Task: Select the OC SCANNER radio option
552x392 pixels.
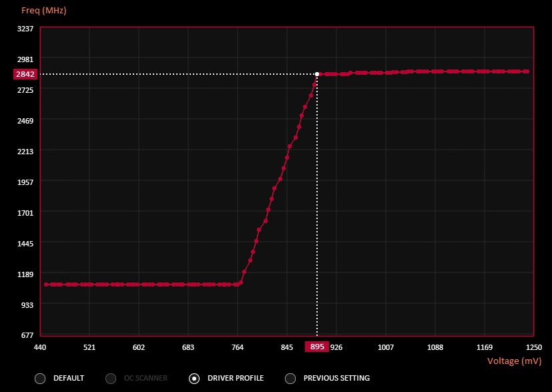Action: pyautogui.click(x=111, y=378)
